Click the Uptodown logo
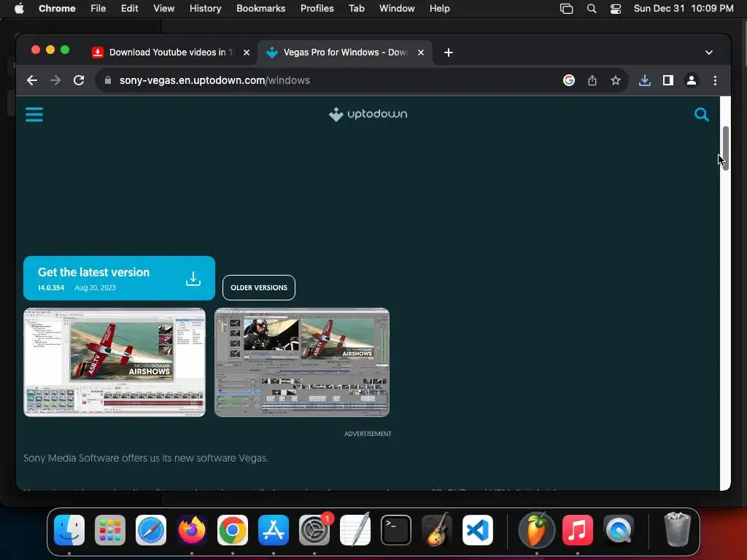 (368, 114)
